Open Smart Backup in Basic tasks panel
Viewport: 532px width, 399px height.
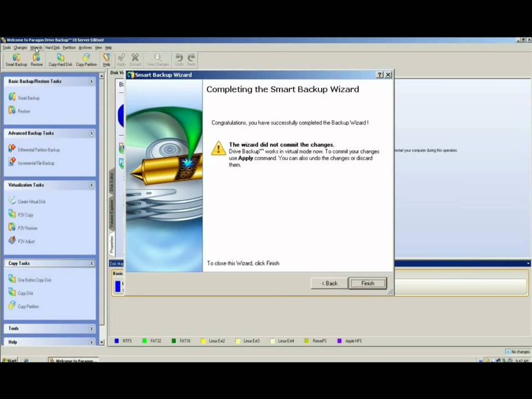24,98
